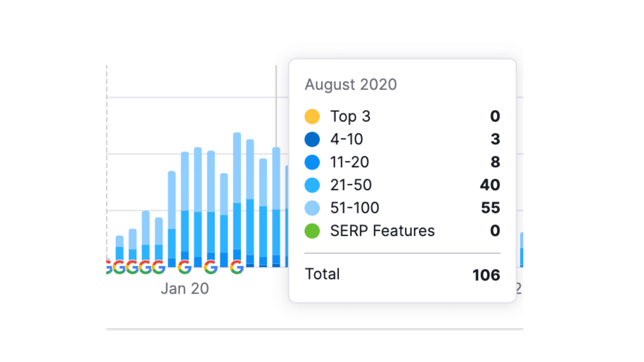Click the 51-100 position range label
The height and width of the screenshot is (362, 644).
355,208
